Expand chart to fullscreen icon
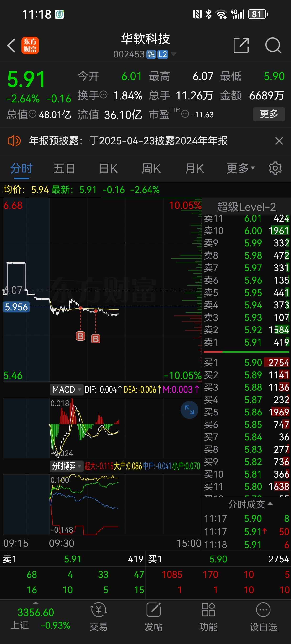 pos(189,410)
